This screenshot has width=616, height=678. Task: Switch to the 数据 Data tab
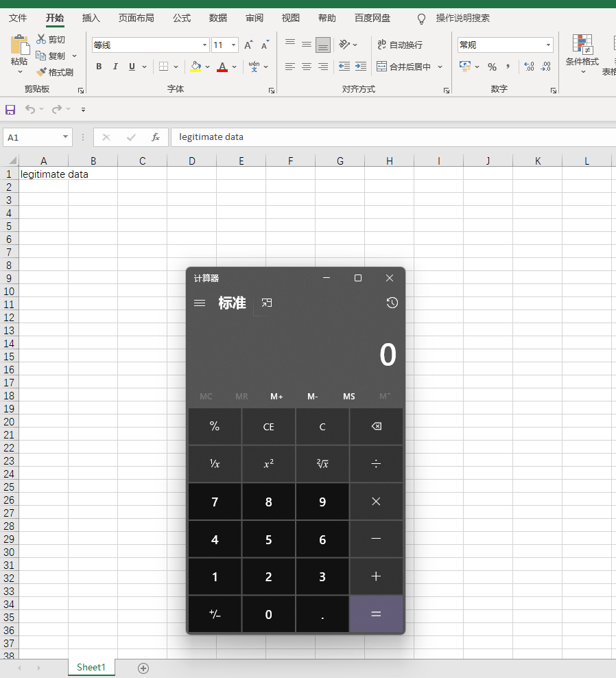(218, 18)
